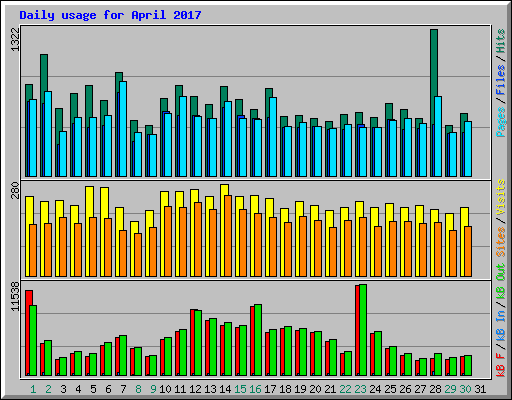Image resolution: width=512 pixels, height=400 pixels.
Task: Click the 'kB F' legend label
Action: (x=501, y=364)
